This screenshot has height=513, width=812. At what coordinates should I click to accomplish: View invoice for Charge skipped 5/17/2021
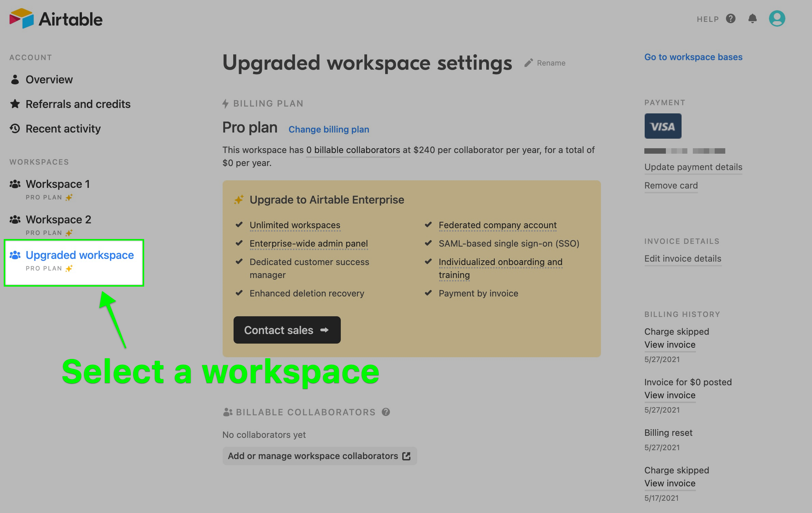(670, 483)
